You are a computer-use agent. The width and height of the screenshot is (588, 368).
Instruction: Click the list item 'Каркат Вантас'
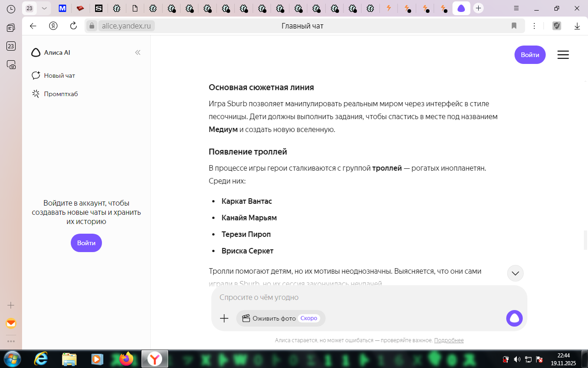(x=247, y=201)
